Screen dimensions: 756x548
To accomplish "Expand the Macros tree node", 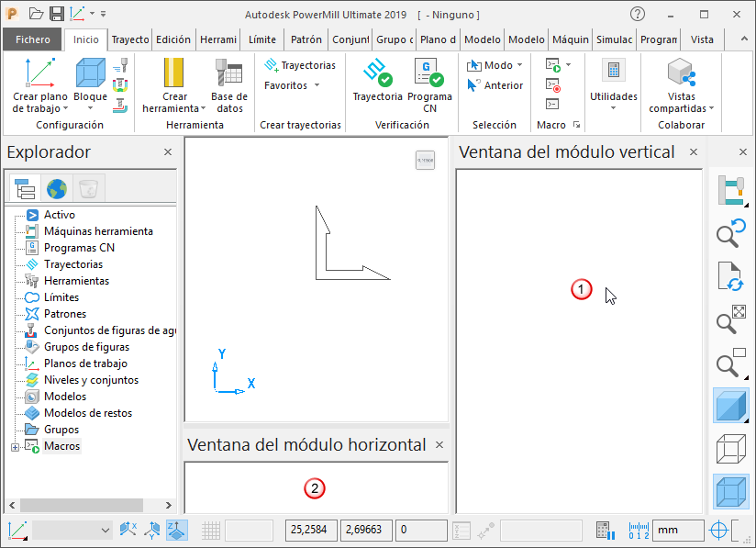I will coord(15,447).
